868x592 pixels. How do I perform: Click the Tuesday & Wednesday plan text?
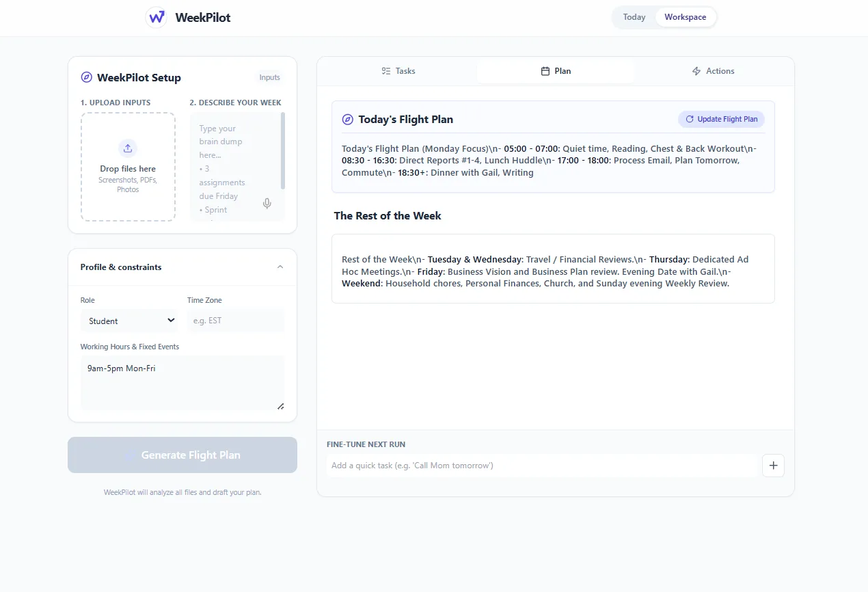(476, 260)
